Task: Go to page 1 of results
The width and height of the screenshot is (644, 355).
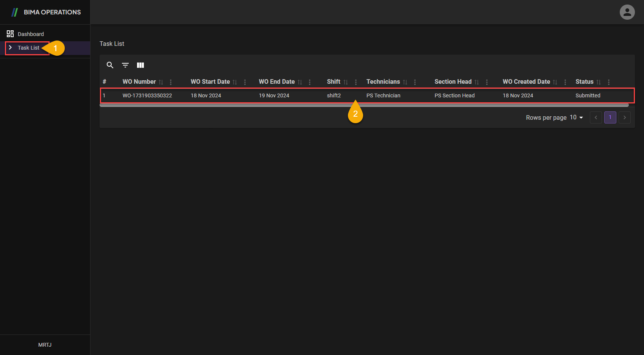Action: coord(610,117)
